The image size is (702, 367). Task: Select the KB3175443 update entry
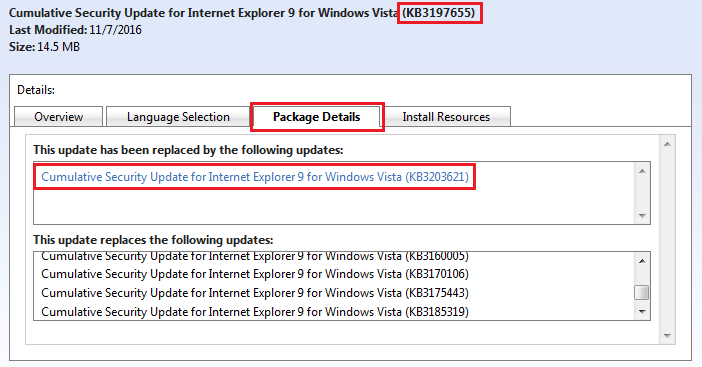pos(255,293)
